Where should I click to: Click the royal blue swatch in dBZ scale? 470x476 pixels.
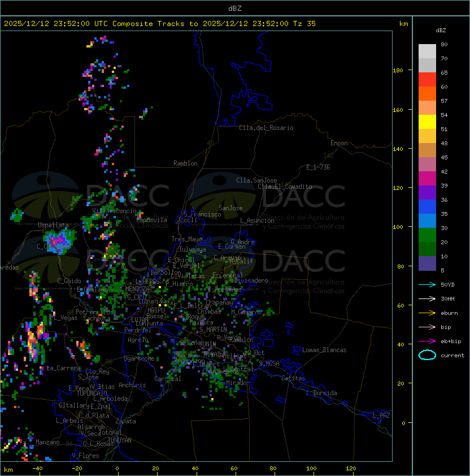(427, 207)
